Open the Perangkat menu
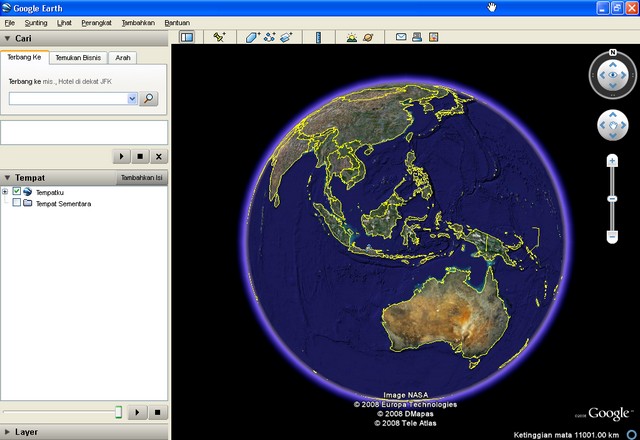This screenshot has height=440, width=640. (x=96, y=23)
